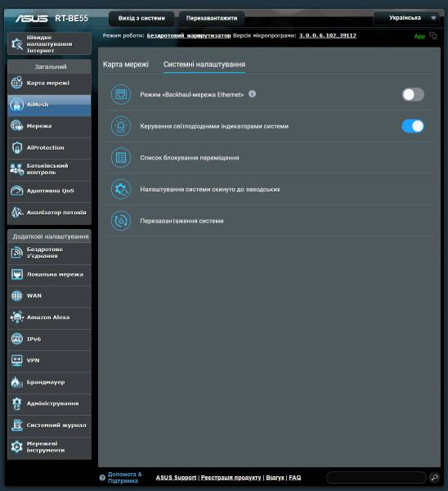Open VPN sidebar icon
This screenshot has height=491, width=448.
(x=17, y=360)
